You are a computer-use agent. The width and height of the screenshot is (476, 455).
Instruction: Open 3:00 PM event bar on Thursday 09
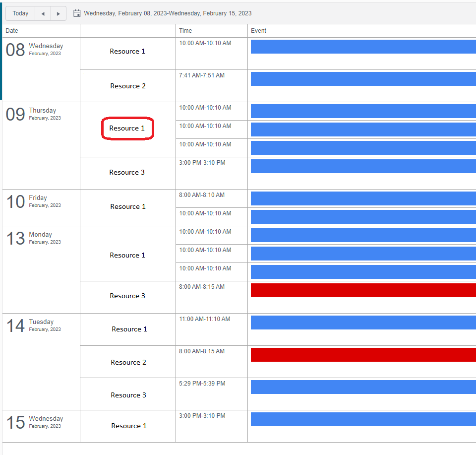363,166
